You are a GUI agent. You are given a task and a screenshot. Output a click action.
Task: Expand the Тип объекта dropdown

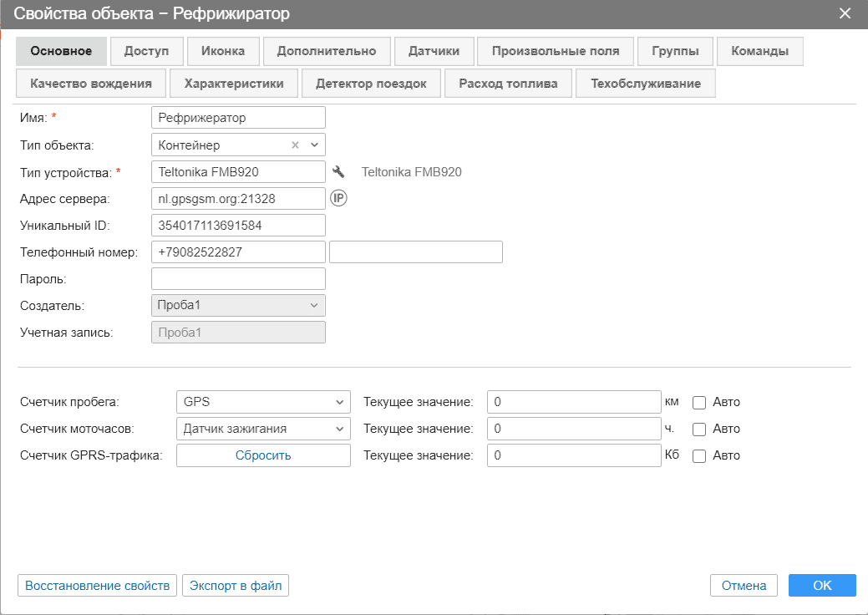314,145
